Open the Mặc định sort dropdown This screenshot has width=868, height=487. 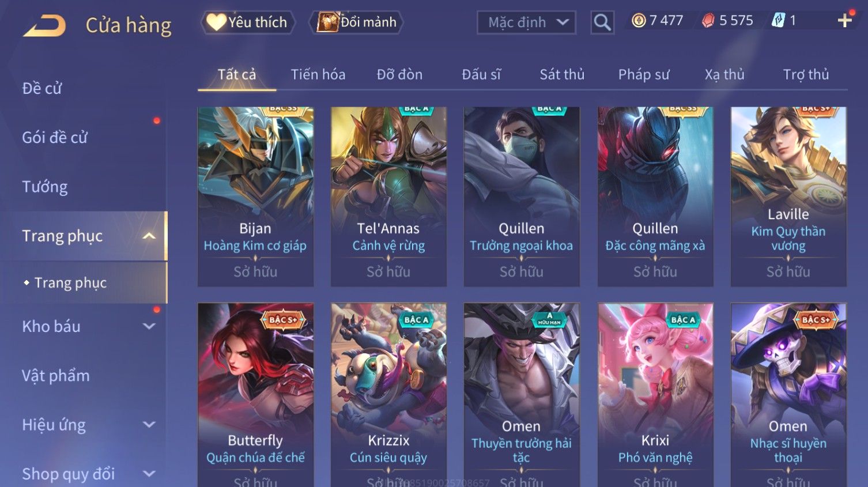(526, 22)
